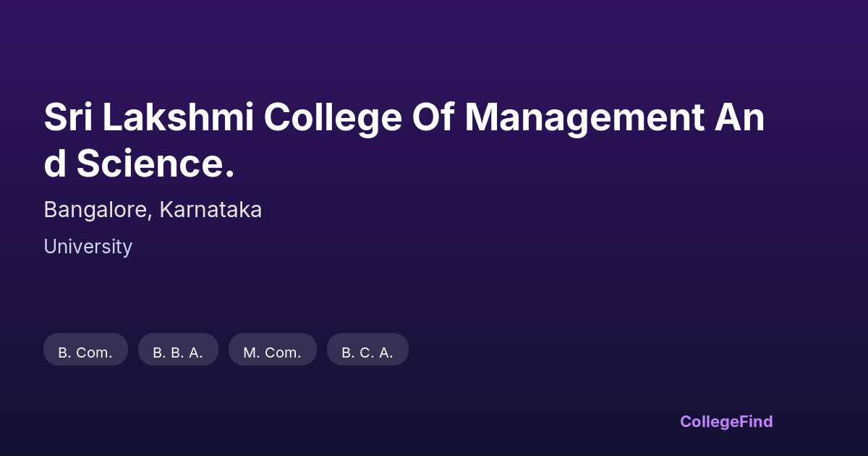Viewport: 868px width, 456px height.
Task: Click the University type label
Action: pos(88,247)
